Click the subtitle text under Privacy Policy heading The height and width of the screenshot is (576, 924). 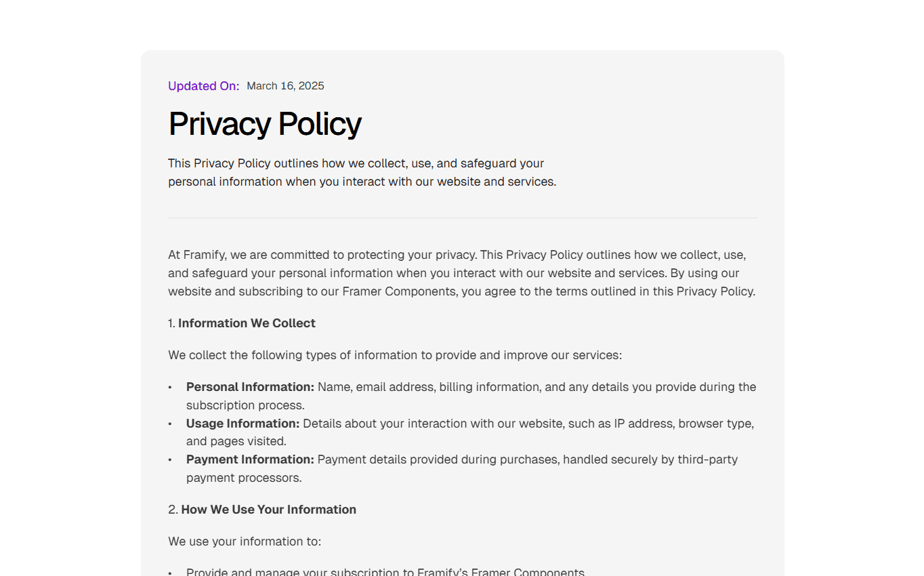pyautogui.click(x=362, y=172)
